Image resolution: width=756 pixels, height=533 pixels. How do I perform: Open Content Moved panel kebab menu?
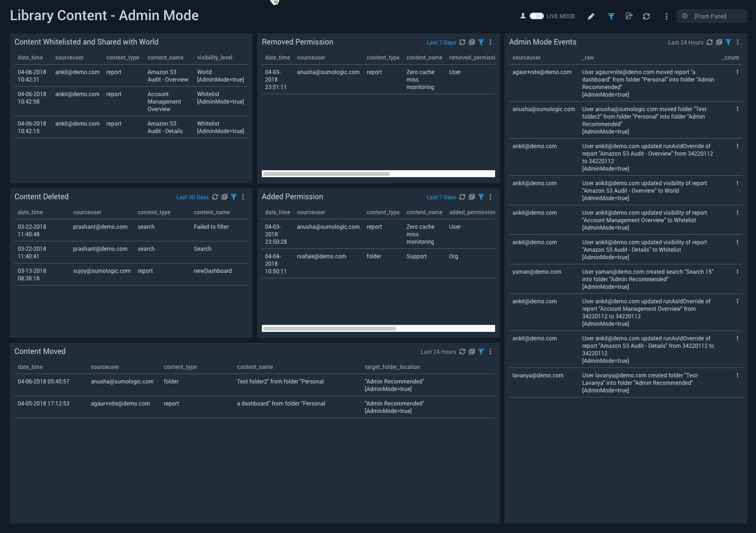490,352
